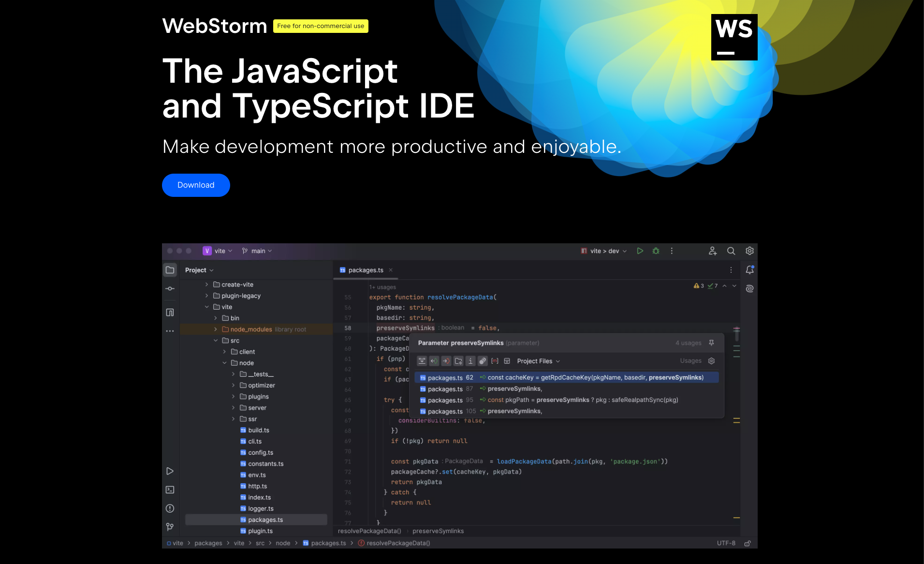This screenshot has width=924, height=564.
Task: Show more tool windows ellipsis in sidebar
Action: tap(170, 331)
